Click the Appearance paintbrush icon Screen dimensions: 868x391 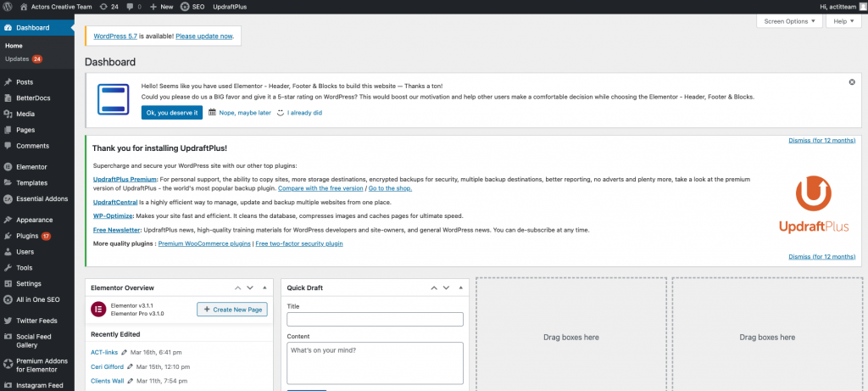click(x=8, y=220)
